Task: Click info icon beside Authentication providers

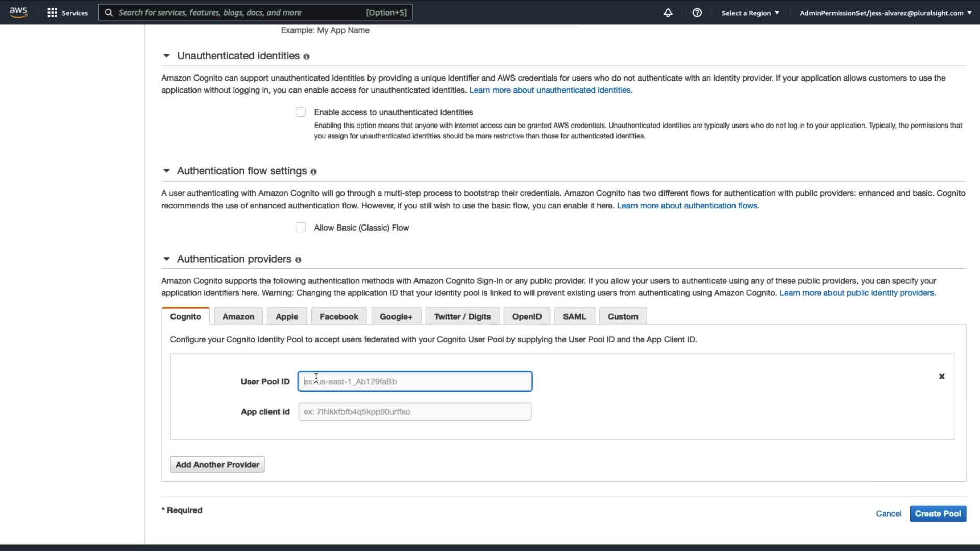Action: (298, 260)
